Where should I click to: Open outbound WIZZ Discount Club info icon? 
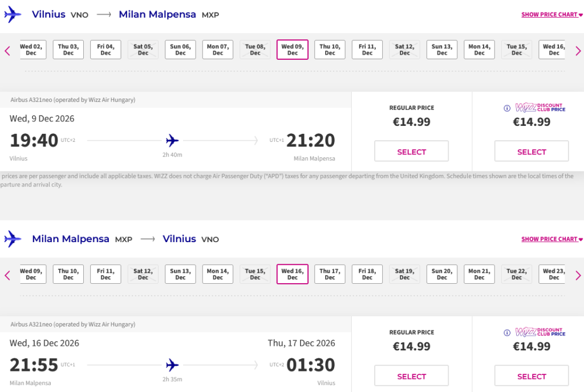click(507, 108)
